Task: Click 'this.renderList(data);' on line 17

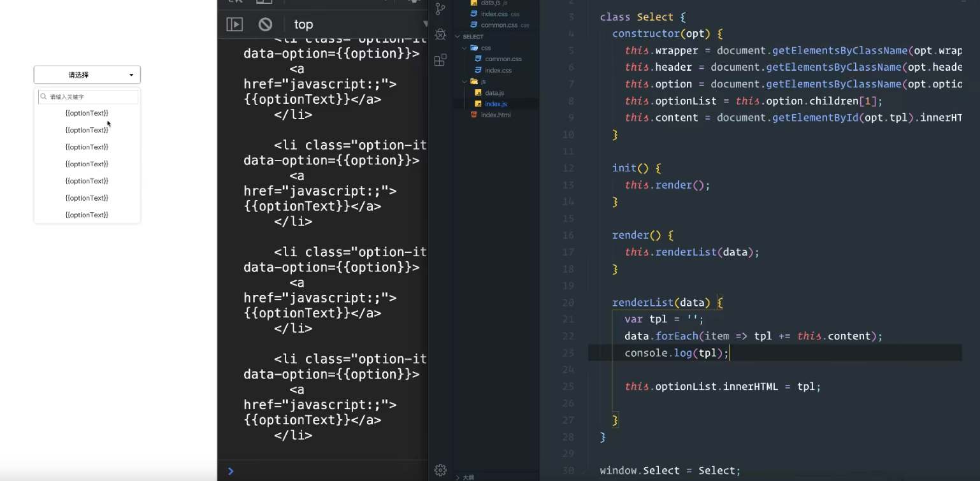Action: click(x=692, y=252)
